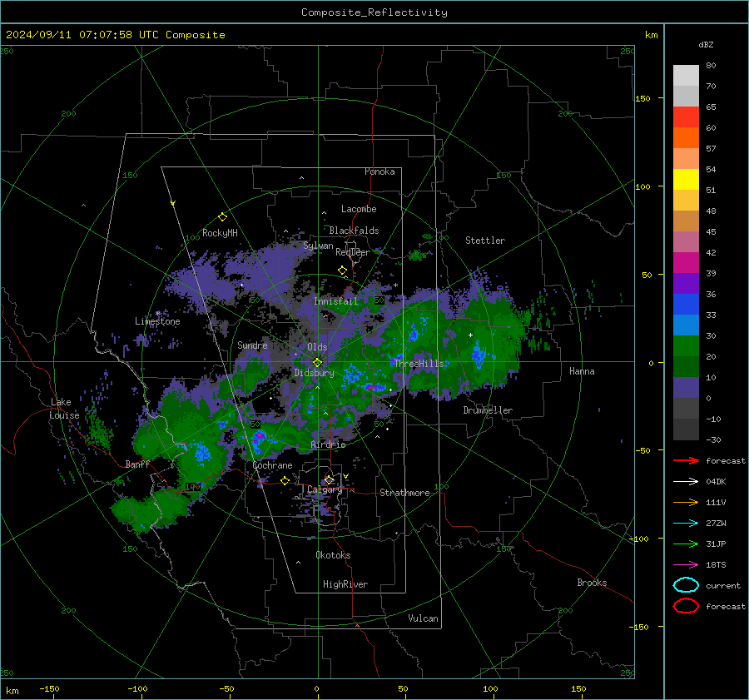The width and height of the screenshot is (749, 700).
Task: Click the -150 tick on horizontal km axis
Action: pos(49,689)
